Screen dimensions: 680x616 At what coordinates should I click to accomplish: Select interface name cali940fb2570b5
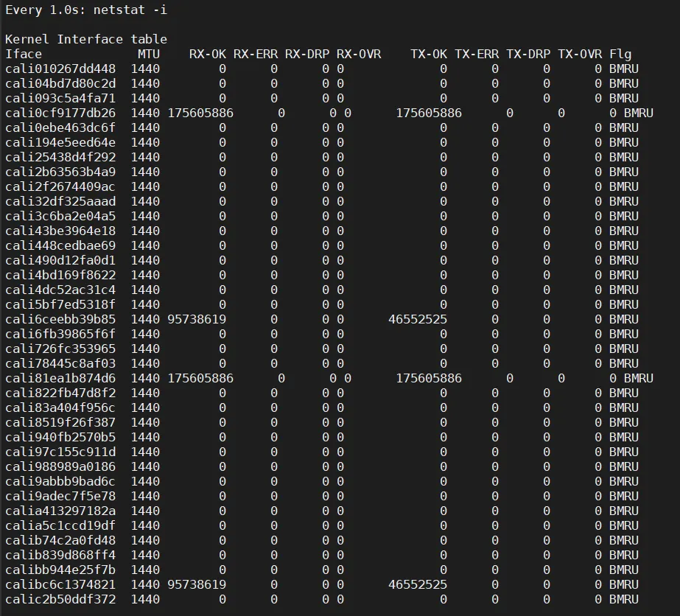coord(60,438)
